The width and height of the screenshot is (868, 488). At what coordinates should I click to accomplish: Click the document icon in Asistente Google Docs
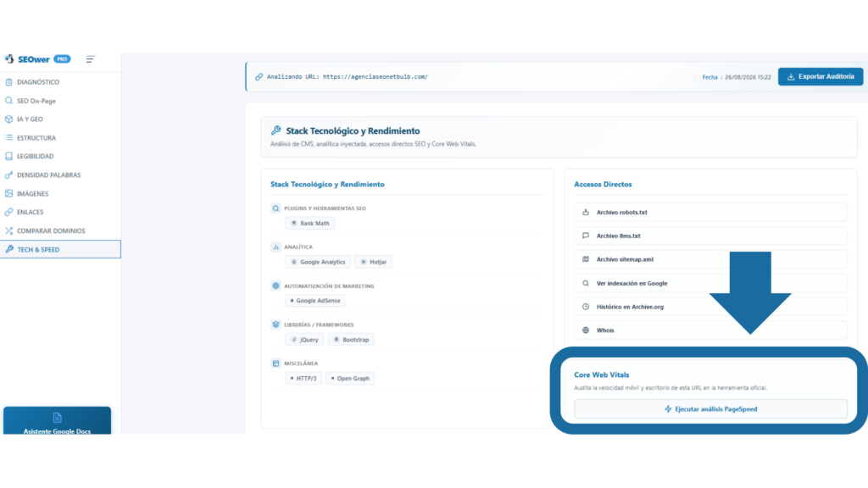point(57,418)
